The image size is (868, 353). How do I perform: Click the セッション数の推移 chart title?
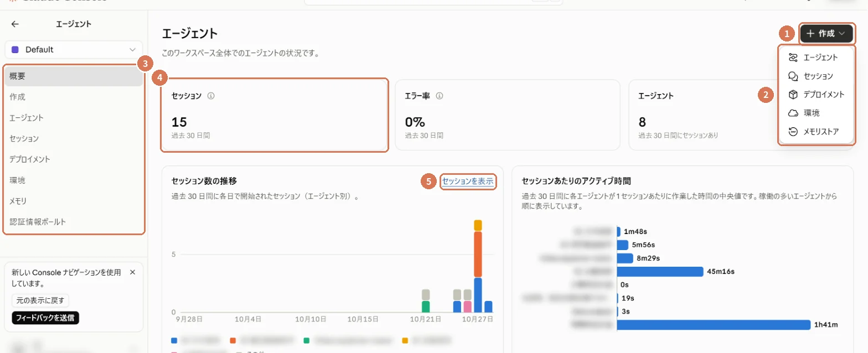204,181
